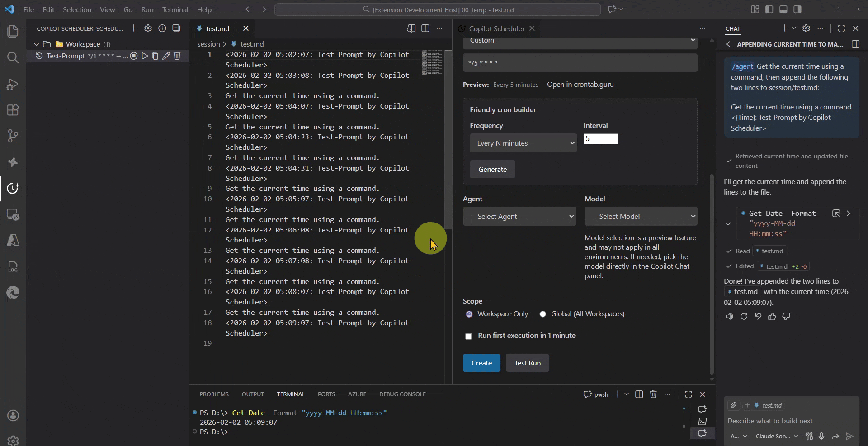Open the Select Model dropdown
The height and width of the screenshot is (446, 868).
642,216
